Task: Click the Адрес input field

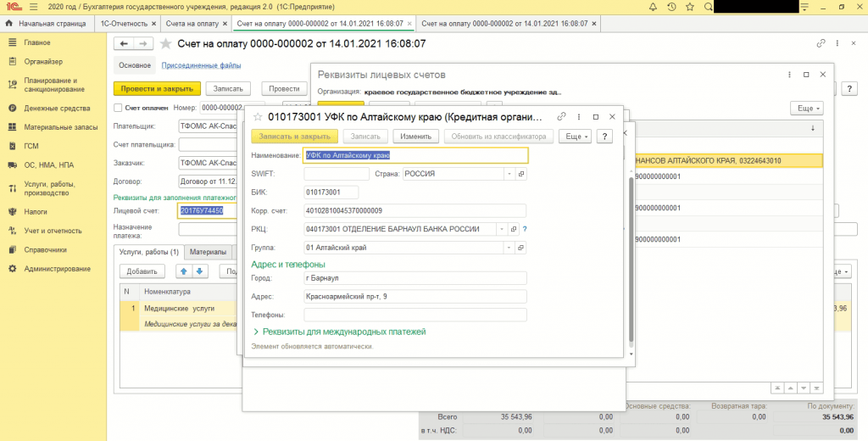Action: (x=415, y=296)
